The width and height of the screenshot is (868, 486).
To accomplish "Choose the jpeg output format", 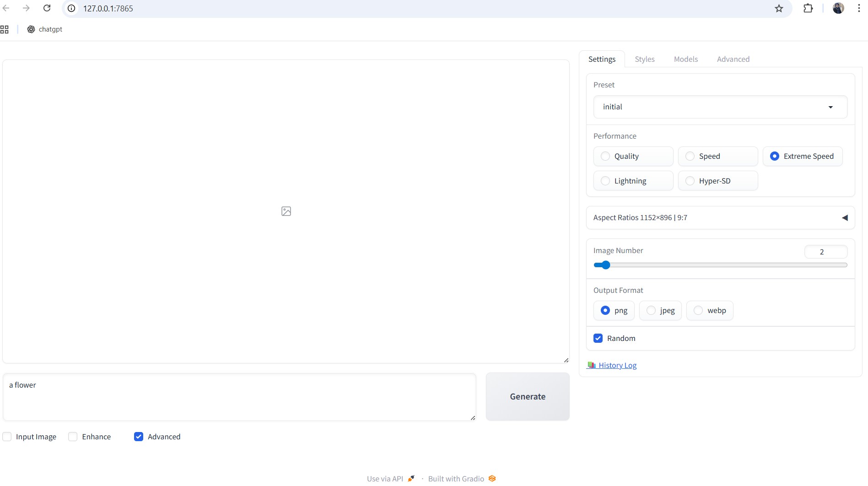I will click(651, 310).
